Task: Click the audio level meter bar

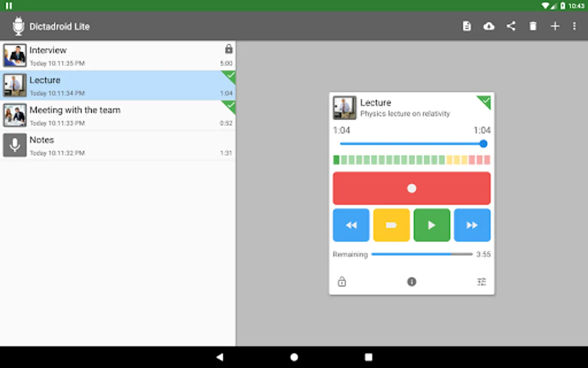Action: pos(412,160)
